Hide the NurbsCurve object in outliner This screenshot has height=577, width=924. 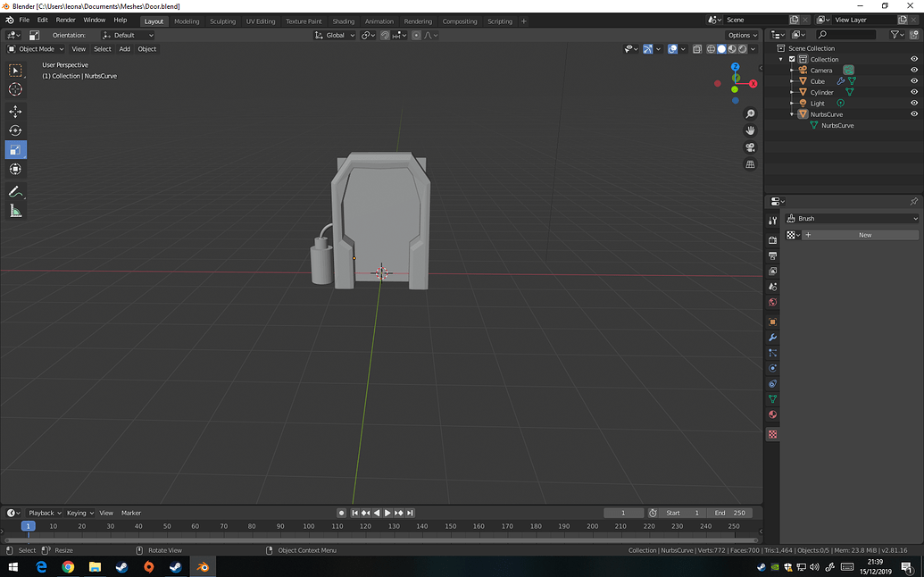click(x=914, y=113)
